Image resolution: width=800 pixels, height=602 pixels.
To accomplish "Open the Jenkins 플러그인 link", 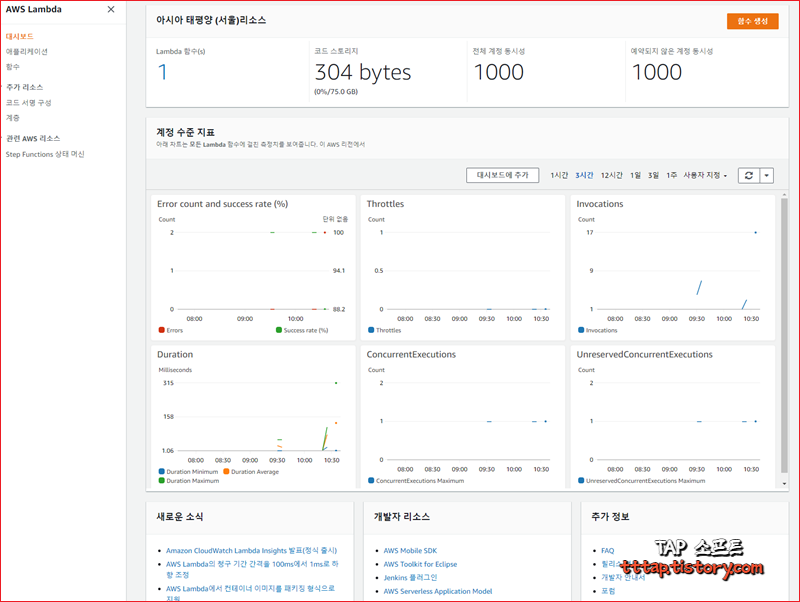I will pos(410,578).
